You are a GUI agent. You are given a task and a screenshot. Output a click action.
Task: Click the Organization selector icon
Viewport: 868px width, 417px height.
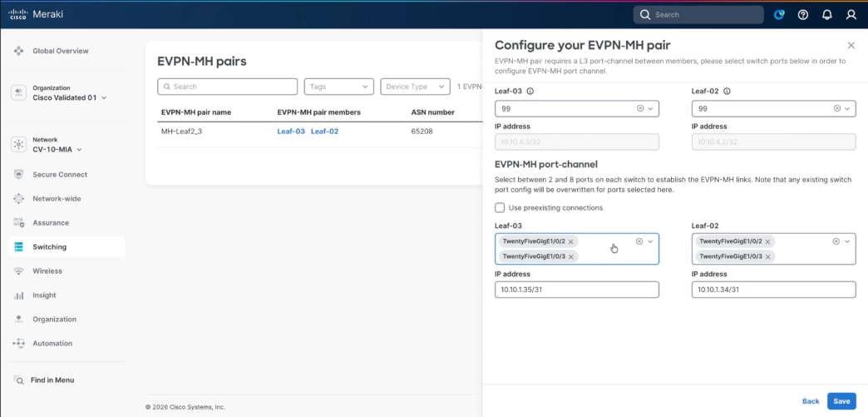19,92
